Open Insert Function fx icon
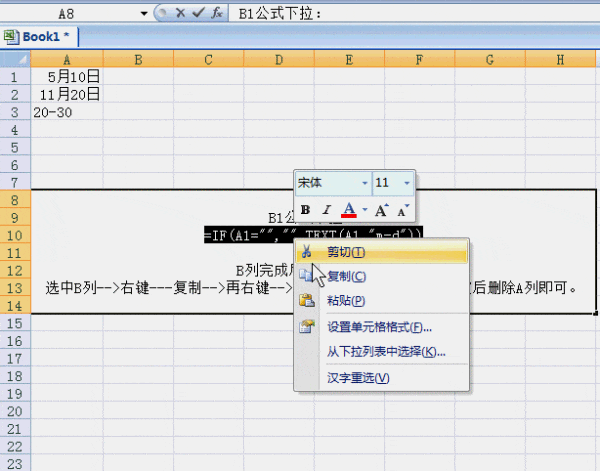Viewport: 600px width, 471px height. tap(217, 13)
